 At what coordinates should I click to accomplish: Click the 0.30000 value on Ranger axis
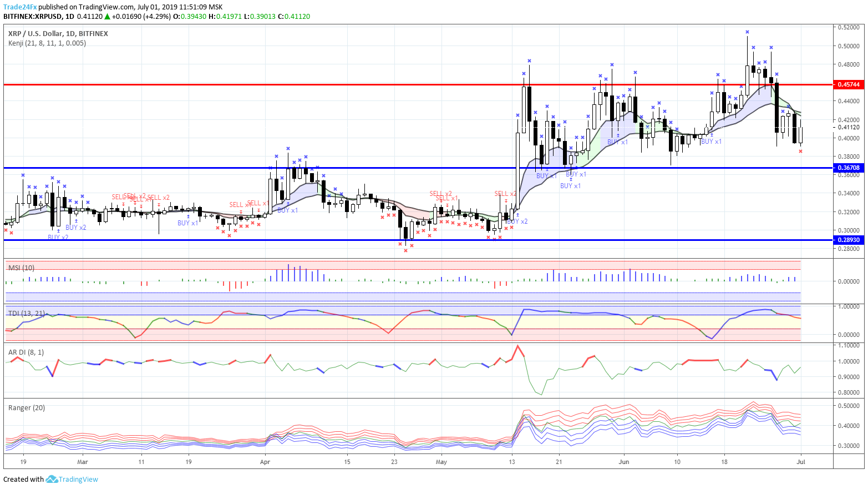coord(849,446)
